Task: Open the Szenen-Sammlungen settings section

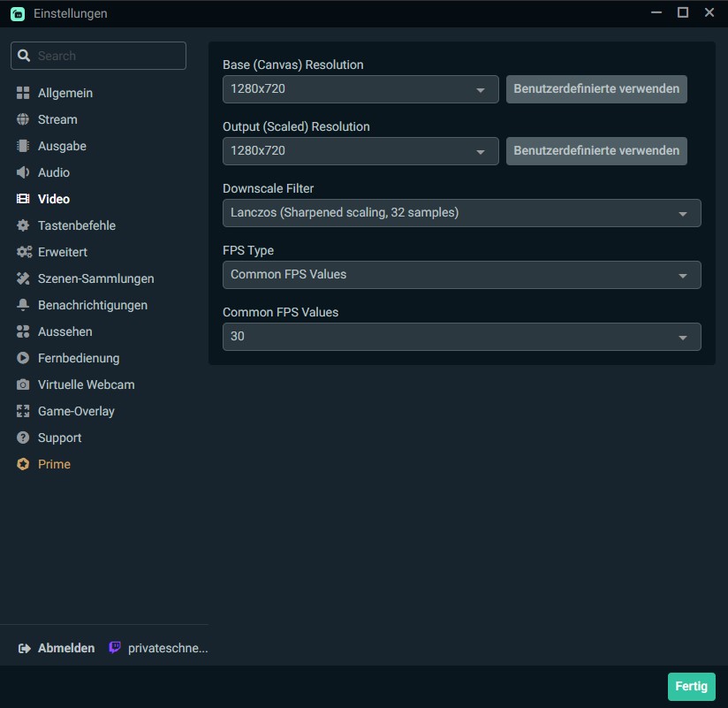Action: (95, 278)
